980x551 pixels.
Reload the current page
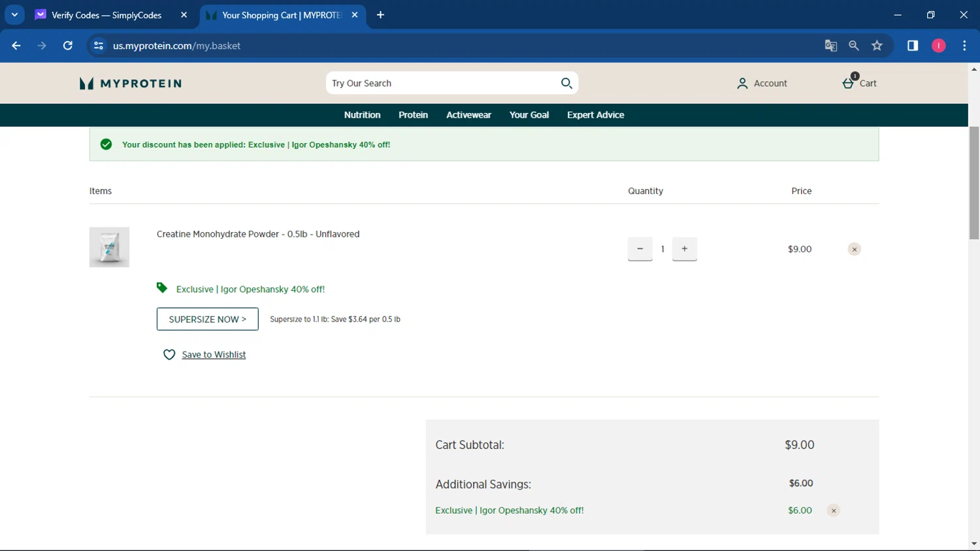pos(67,46)
